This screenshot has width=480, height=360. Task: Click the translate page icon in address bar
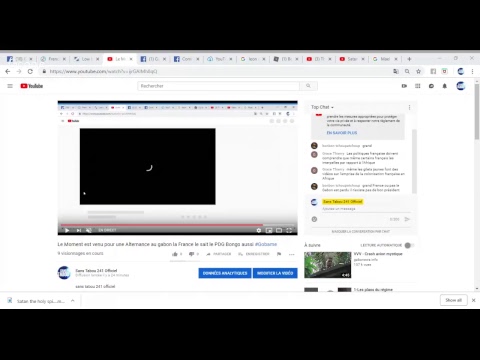click(396, 71)
